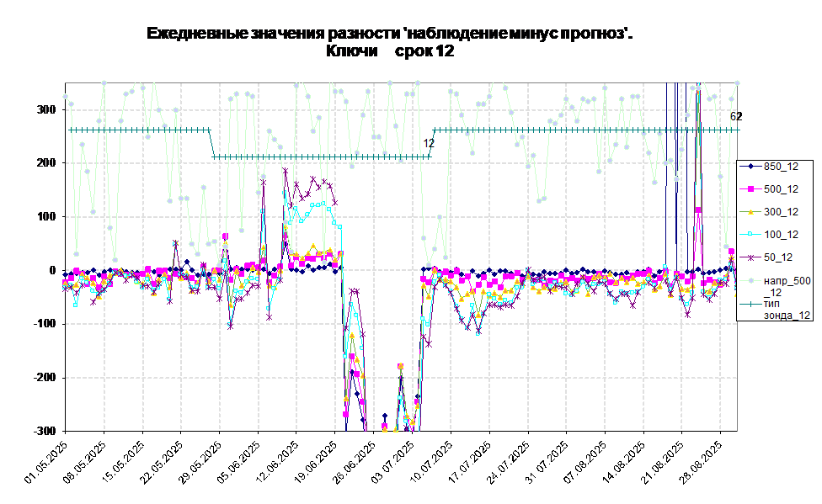Pick the 300_12 legend text label
This screenshot has height=504, width=822.
tap(781, 212)
